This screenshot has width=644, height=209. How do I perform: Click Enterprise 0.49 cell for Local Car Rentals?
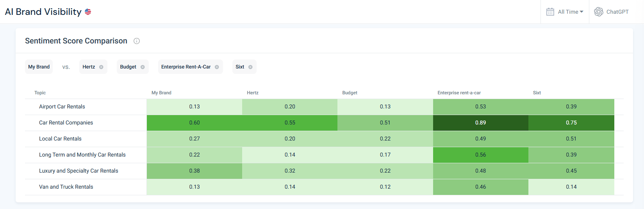(x=480, y=139)
